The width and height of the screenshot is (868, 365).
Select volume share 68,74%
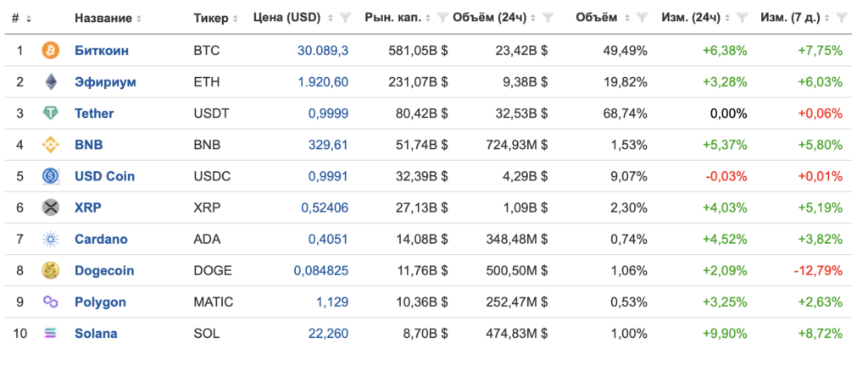click(625, 113)
